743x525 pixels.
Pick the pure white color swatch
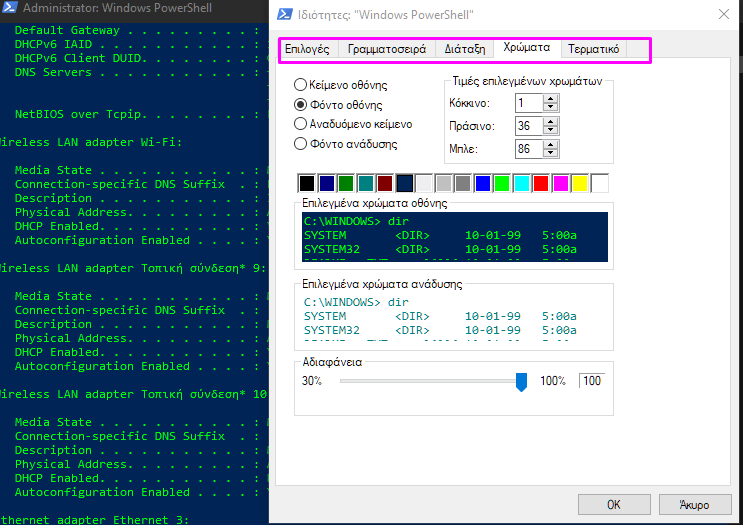(600, 183)
